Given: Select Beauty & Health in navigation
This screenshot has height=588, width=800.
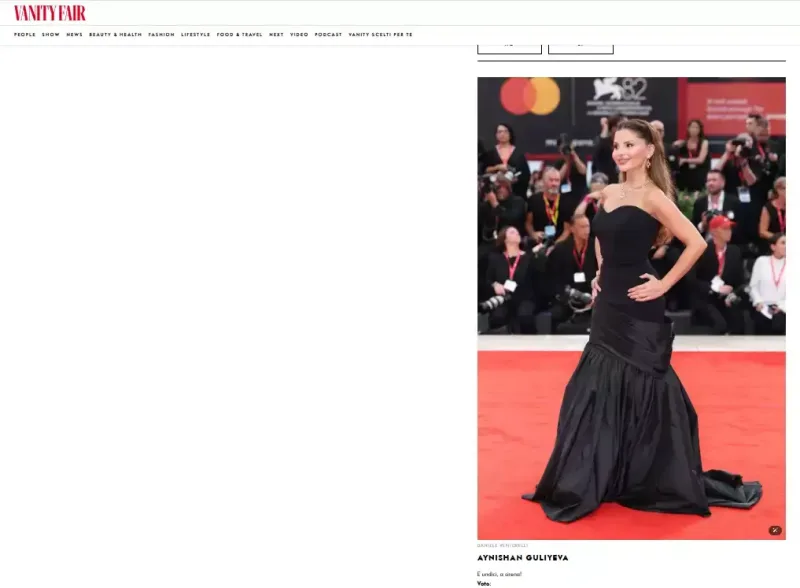Looking at the screenshot, I should tap(115, 35).
